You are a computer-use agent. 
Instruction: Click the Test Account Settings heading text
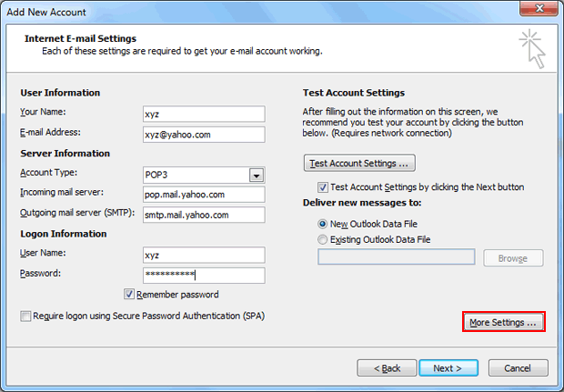(354, 93)
